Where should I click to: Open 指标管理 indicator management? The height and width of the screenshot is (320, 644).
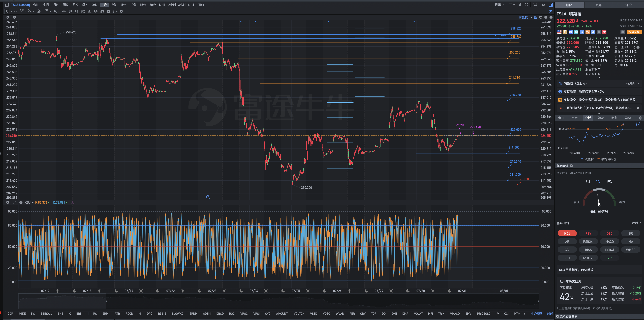pos(536,314)
